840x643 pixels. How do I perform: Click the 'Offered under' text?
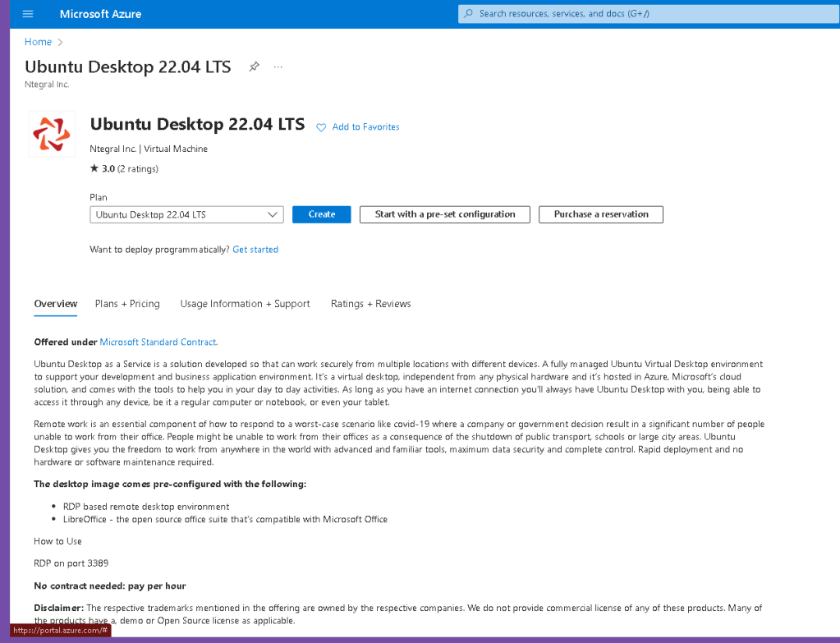tap(66, 342)
